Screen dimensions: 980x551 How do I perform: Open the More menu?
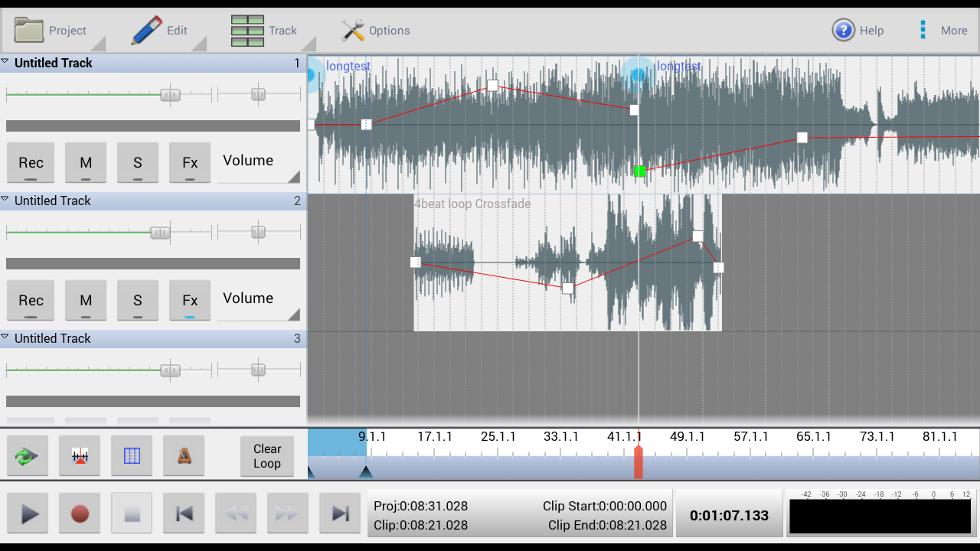coord(940,30)
